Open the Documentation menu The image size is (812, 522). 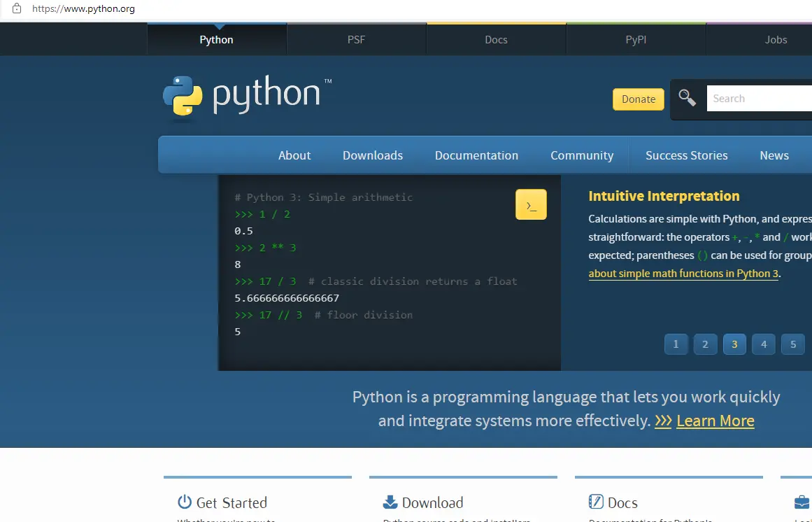coord(476,155)
